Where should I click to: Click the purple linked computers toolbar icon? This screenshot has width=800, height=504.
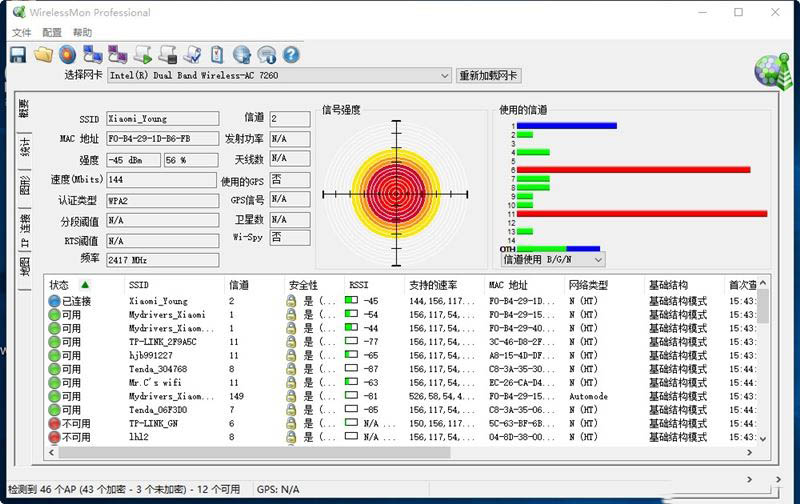pos(117,55)
